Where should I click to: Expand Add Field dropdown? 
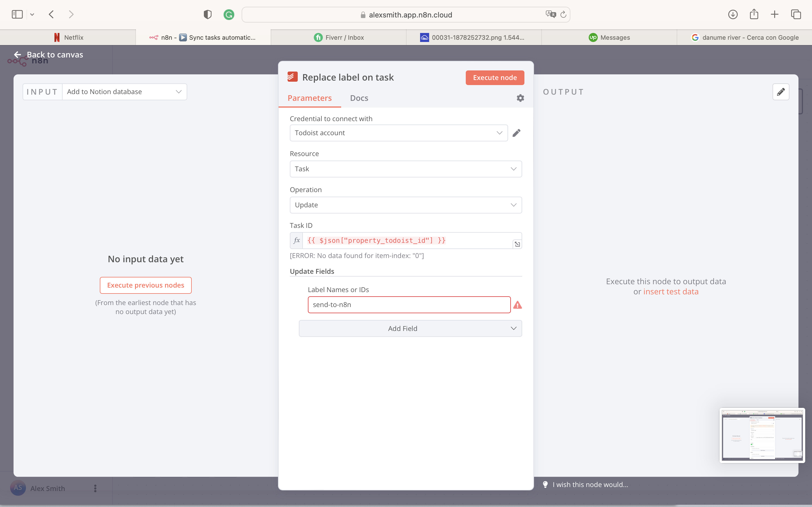tap(410, 329)
